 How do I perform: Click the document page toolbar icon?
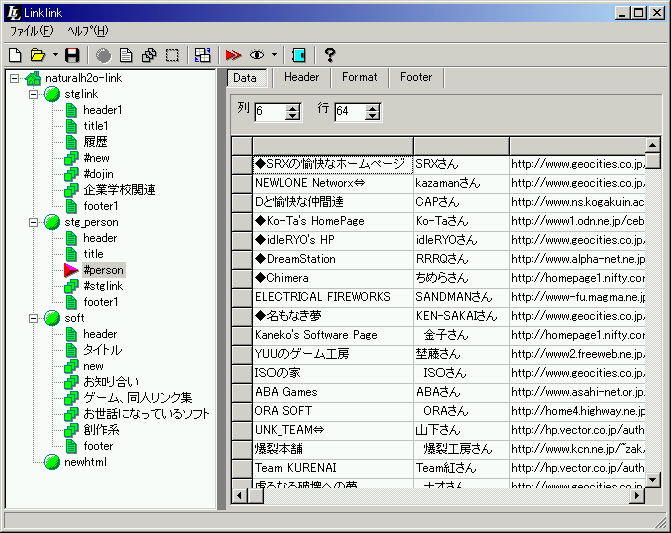[126, 55]
